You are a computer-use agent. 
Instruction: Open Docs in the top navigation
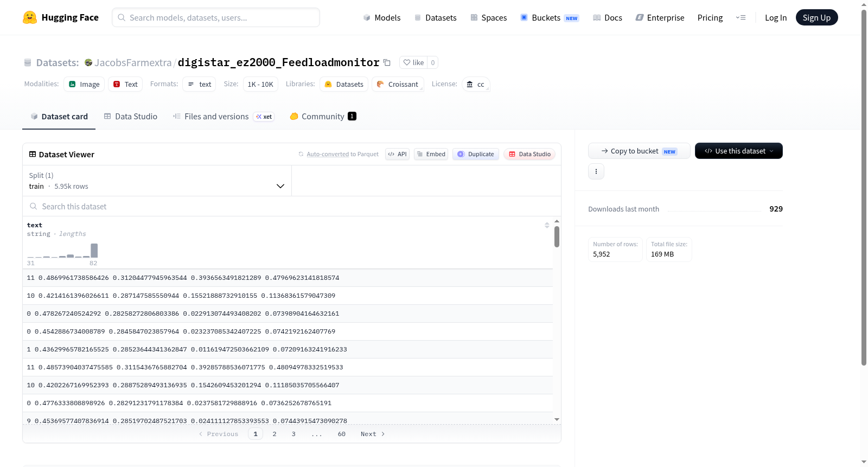click(x=608, y=17)
